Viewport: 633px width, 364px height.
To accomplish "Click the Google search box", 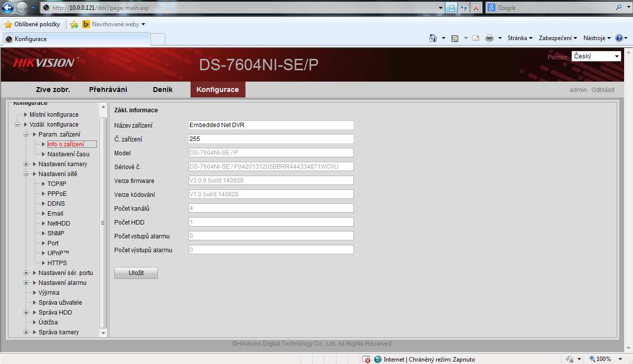I will (x=555, y=8).
